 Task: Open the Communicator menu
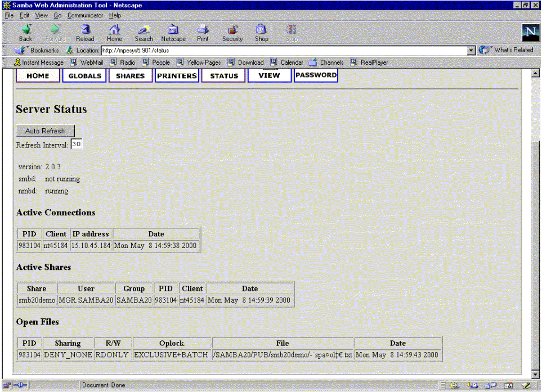85,15
